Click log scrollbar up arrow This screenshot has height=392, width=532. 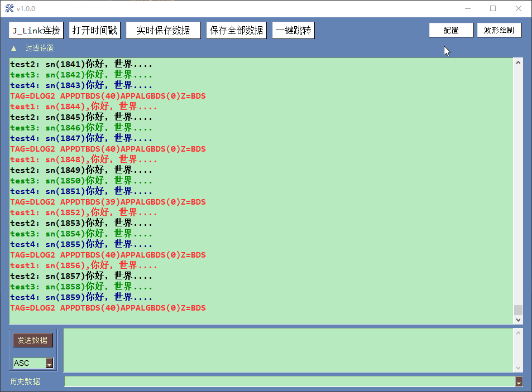pos(518,62)
